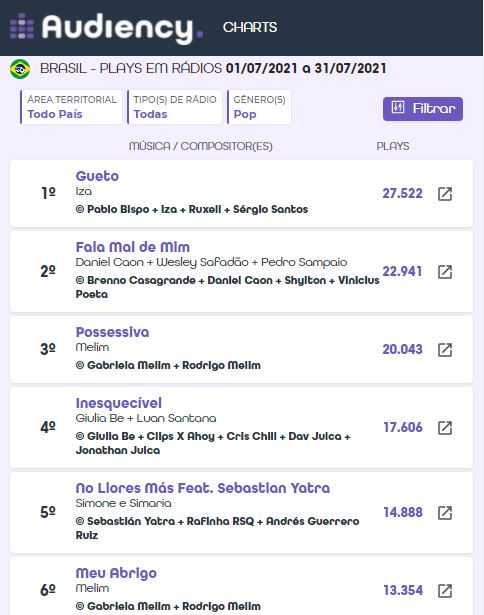Open the Área Territorial filter selector
This screenshot has height=615, width=484.
click(x=71, y=107)
